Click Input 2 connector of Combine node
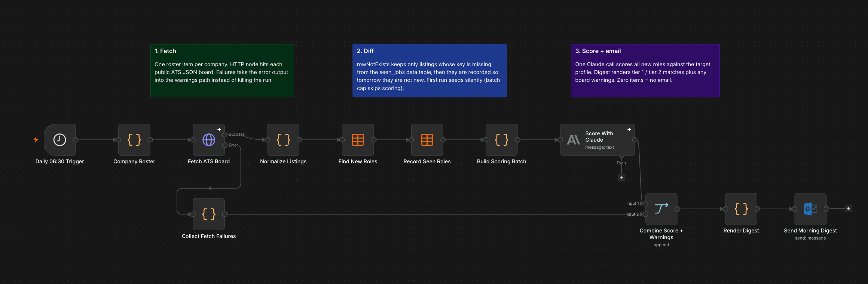 click(x=645, y=214)
